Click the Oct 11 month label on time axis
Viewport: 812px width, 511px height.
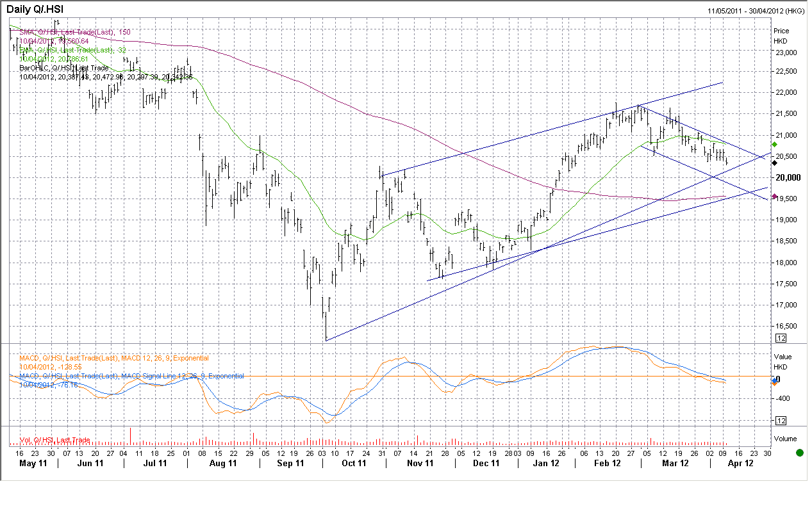coord(354,464)
